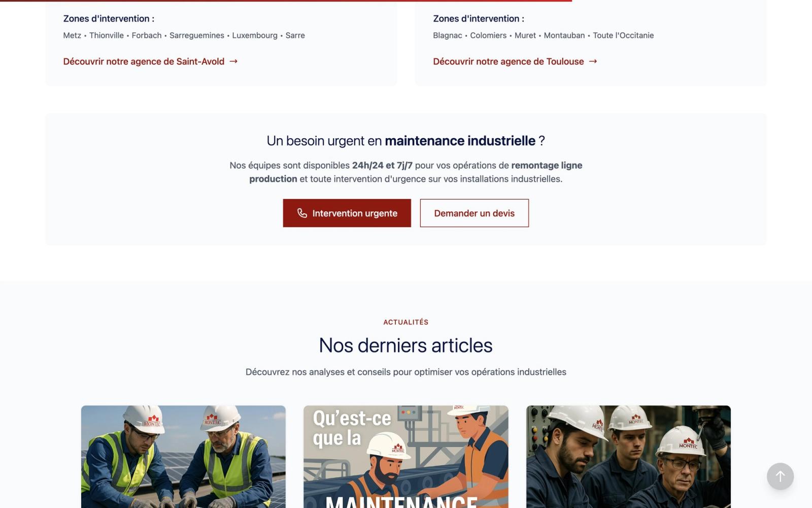The width and height of the screenshot is (812, 508).
Task: Select the Forbach zone text
Action: [147, 36]
